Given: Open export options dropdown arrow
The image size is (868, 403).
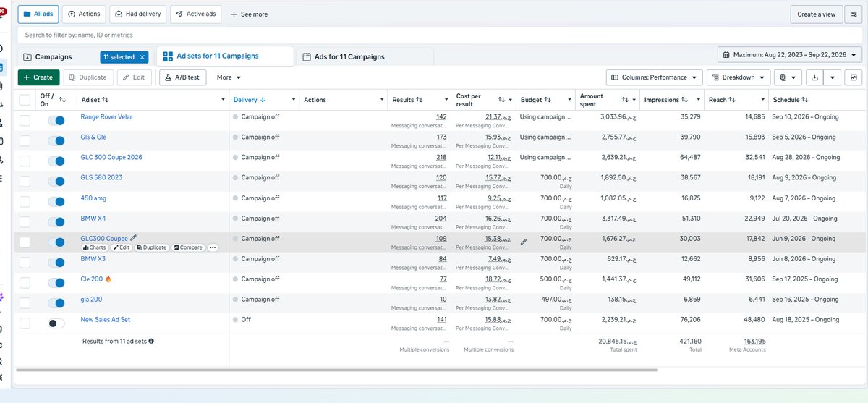Looking at the screenshot, I should coord(833,77).
